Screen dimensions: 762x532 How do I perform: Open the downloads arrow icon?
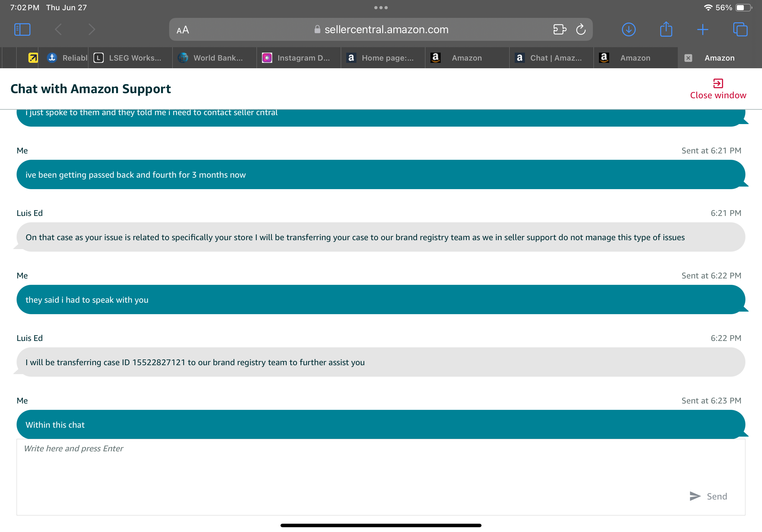[629, 30]
